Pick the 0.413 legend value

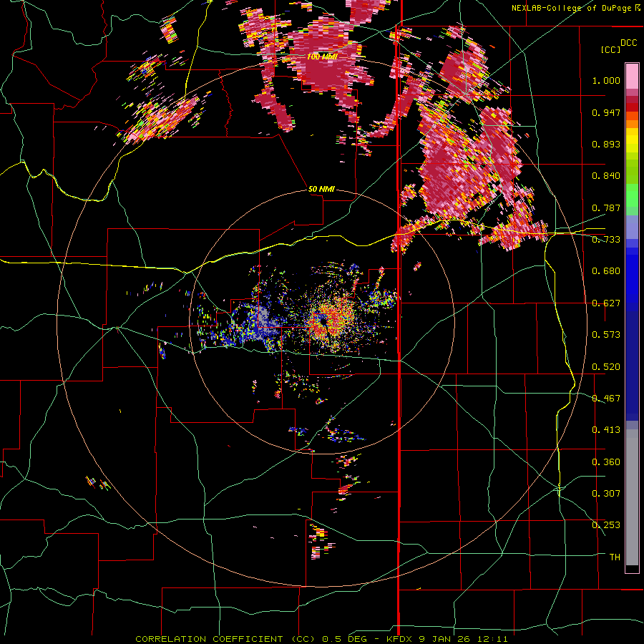(606, 430)
